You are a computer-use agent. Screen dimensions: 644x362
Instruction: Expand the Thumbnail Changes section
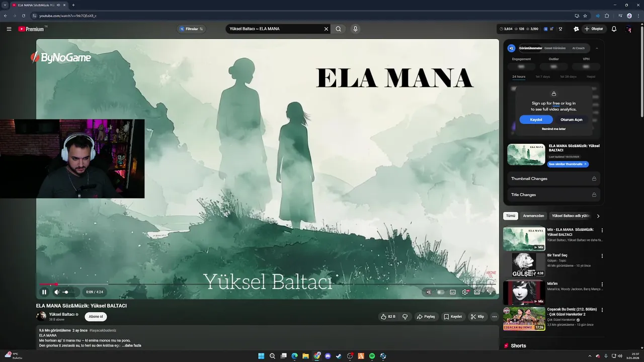553,178
